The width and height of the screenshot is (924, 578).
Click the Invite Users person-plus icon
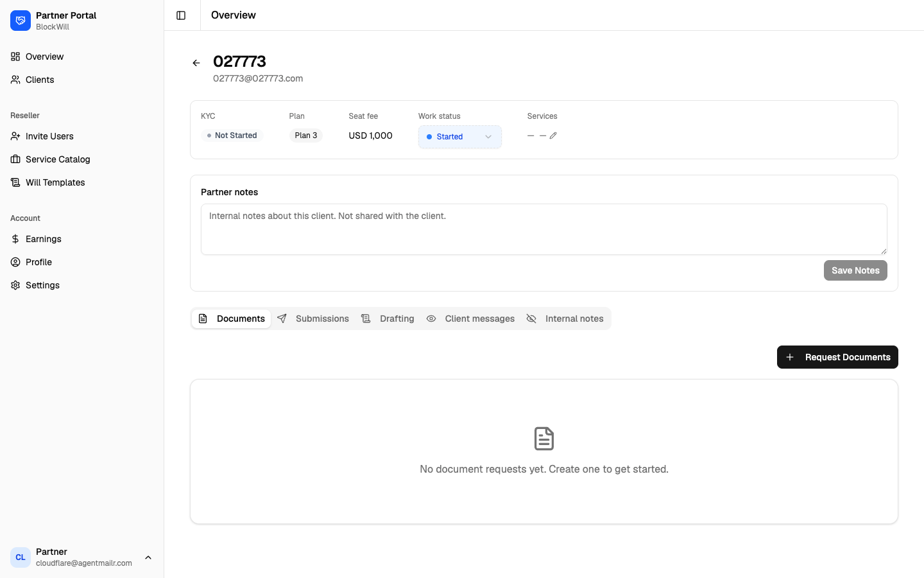[x=15, y=136]
